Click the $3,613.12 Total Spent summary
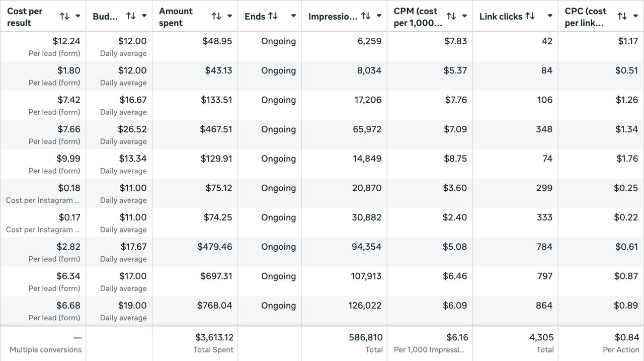Screen dimensions: 644x361 pyautogui.click(x=214, y=337)
